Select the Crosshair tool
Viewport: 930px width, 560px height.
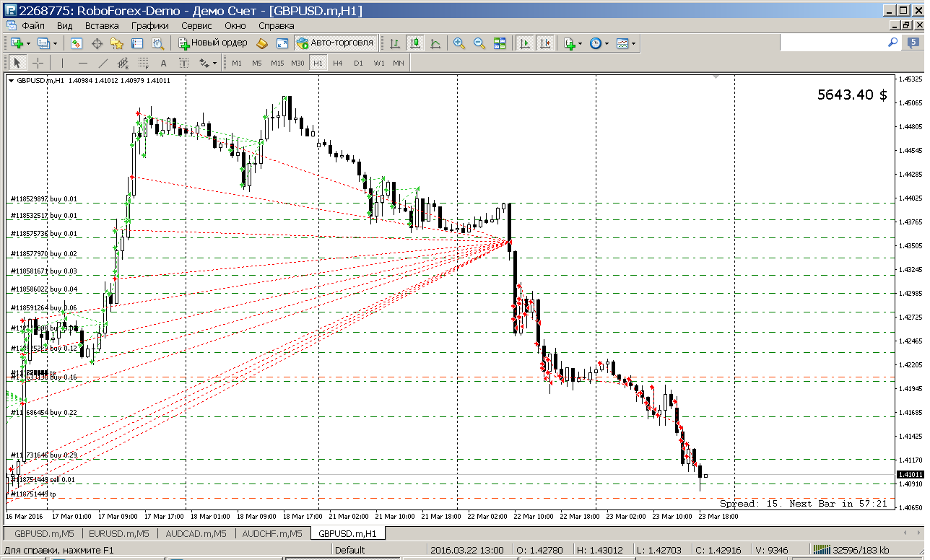click(38, 63)
